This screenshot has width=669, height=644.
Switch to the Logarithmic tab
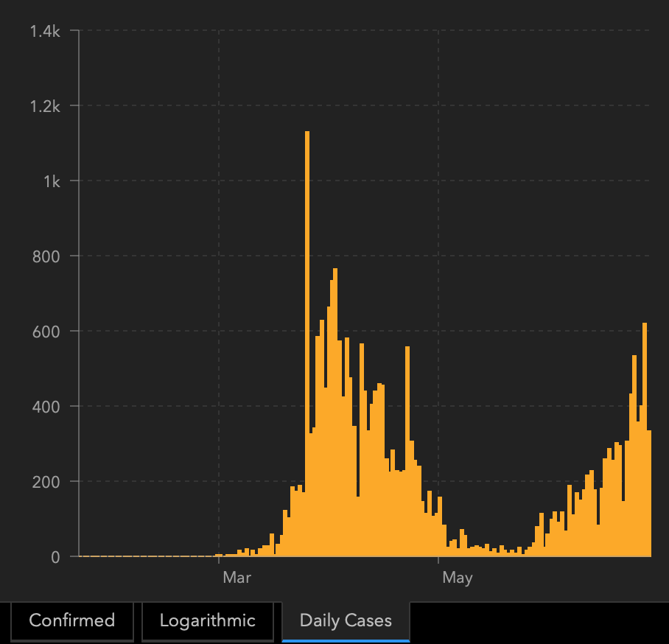[207, 621]
